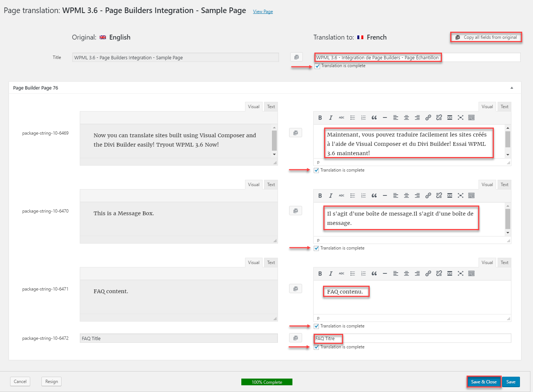Align right in package-string-10-6469 editor
533x392 pixels.
tap(417, 117)
